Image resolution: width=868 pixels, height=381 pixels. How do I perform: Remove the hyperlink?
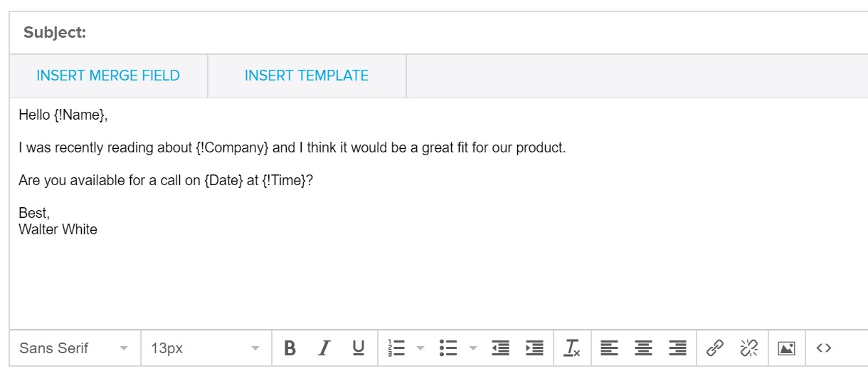coord(749,348)
